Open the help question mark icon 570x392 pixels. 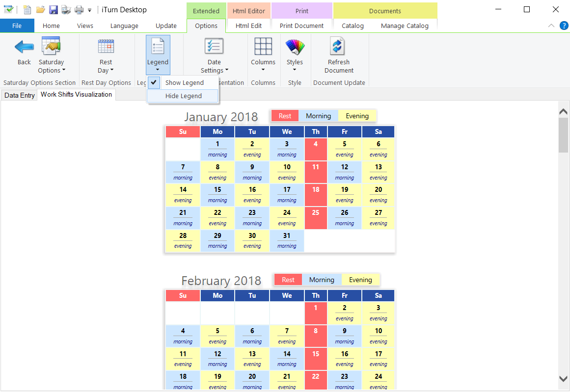point(564,26)
